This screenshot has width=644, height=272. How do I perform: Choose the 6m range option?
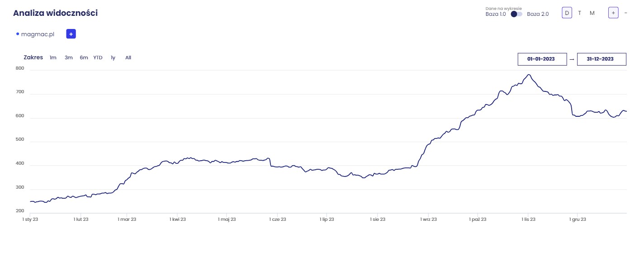[x=84, y=57]
